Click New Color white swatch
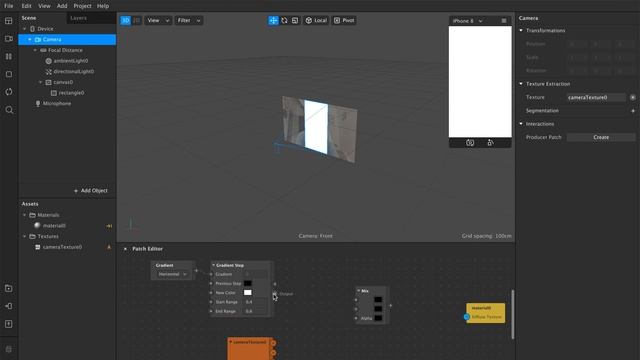This screenshot has width=640, height=360. click(248, 293)
